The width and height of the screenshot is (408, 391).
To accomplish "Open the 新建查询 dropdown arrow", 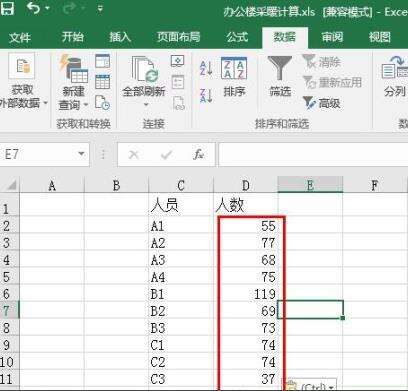I will coord(86,105).
